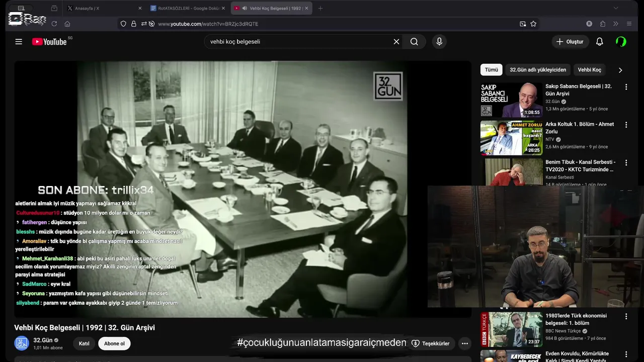Open browser account R icon
Screen dimensions: 644x362
(589, 24)
